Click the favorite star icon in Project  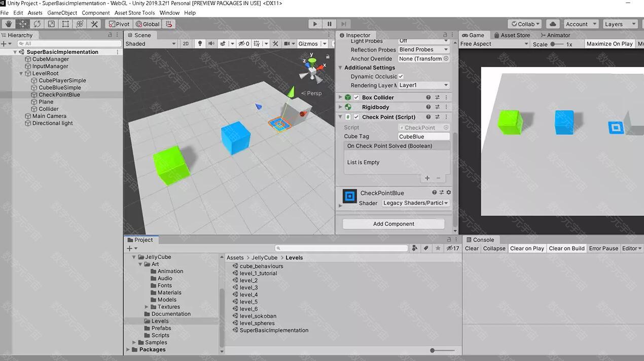pyautogui.click(x=438, y=248)
